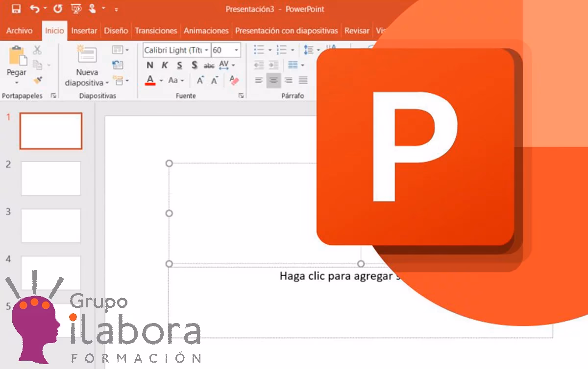Apply underline formatting to text
Screen dimensions: 588x369
(x=179, y=65)
